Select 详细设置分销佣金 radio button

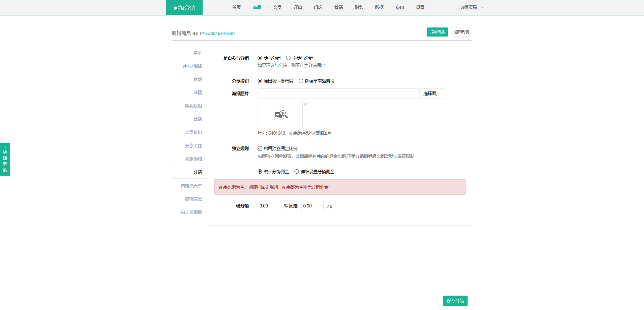(x=297, y=172)
